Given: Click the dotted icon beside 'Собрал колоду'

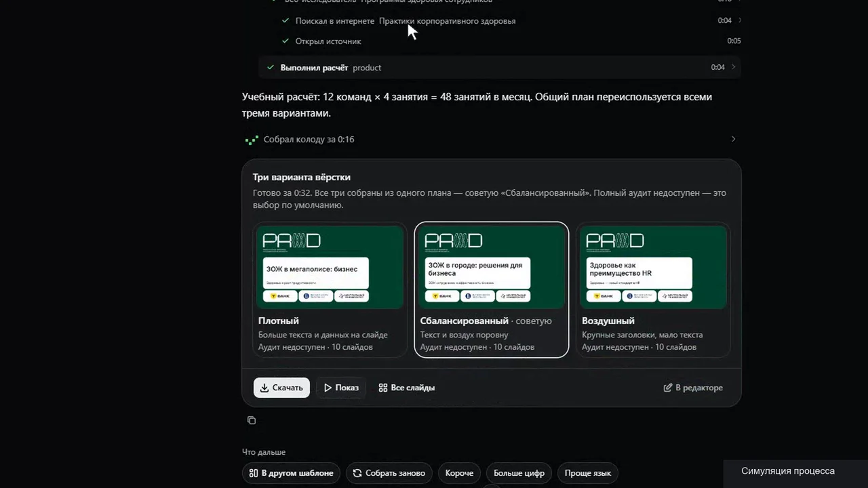Looking at the screenshot, I should pyautogui.click(x=252, y=140).
